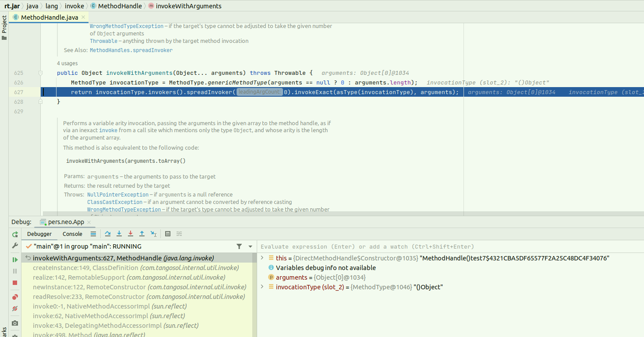Toggle Mute Breakpoints icon
The height and width of the screenshot is (337, 644).
tap(15, 309)
